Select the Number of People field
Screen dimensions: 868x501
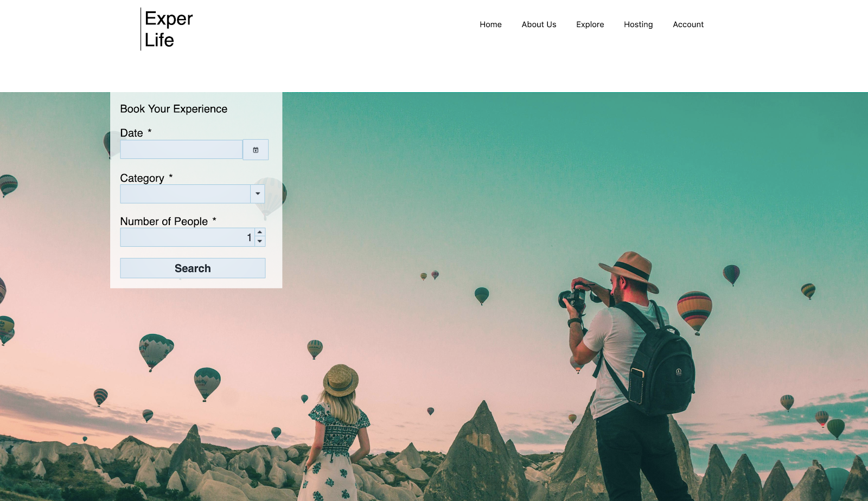coord(187,237)
